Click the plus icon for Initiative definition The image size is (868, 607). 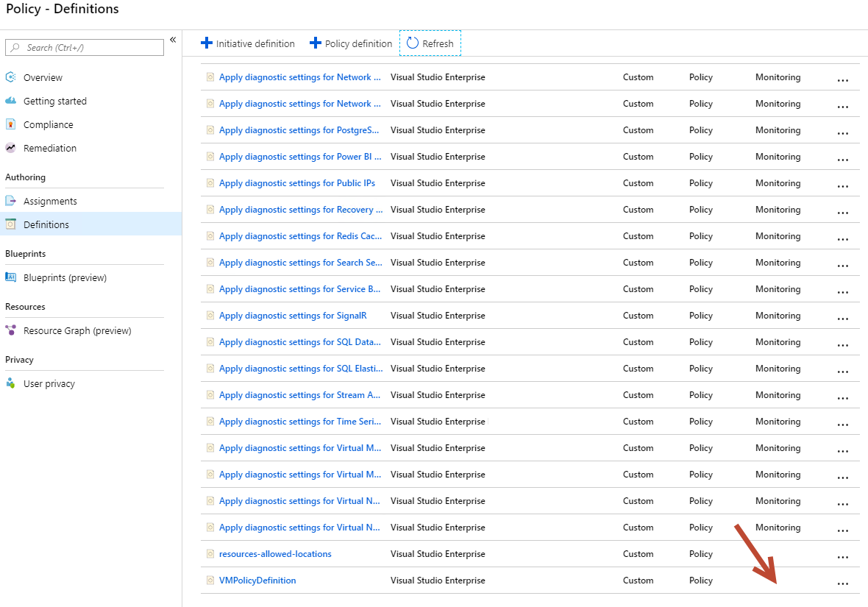(207, 43)
